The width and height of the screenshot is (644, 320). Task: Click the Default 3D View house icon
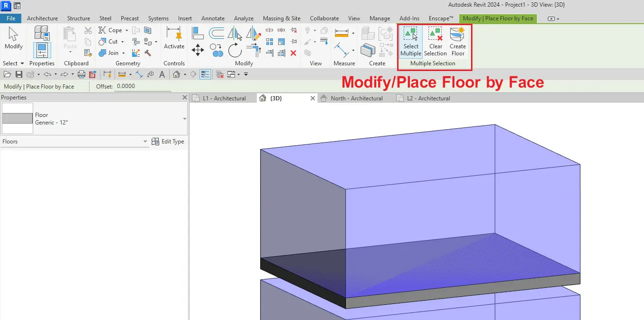pyautogui.click(x=176, y=74)
